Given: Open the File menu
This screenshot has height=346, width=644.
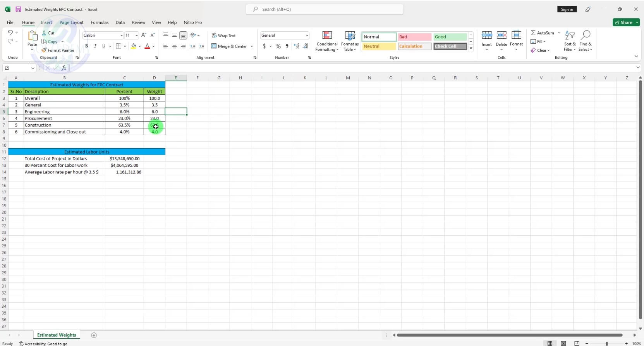Looking at the screenshot, I should pyautogui.click(x=10, y=22).
